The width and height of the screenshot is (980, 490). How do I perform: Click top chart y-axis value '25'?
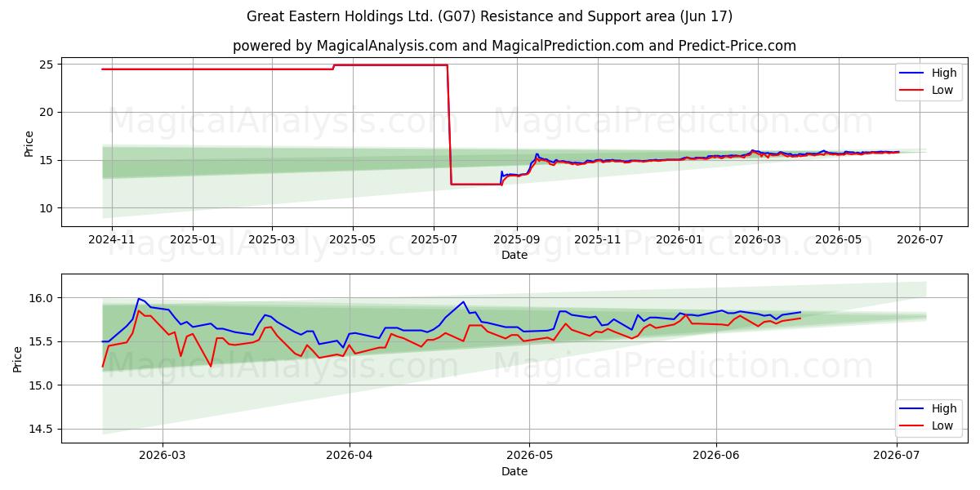coord(46,65)
